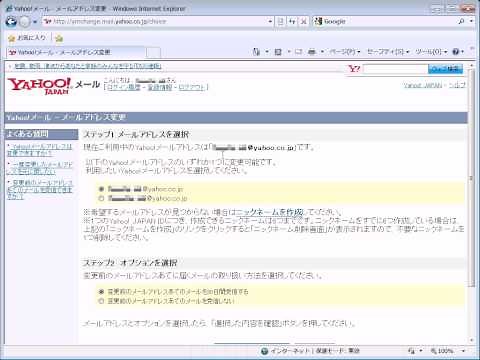
Task: Click the Feeds icon in command bar
Action: coord(278,52)
